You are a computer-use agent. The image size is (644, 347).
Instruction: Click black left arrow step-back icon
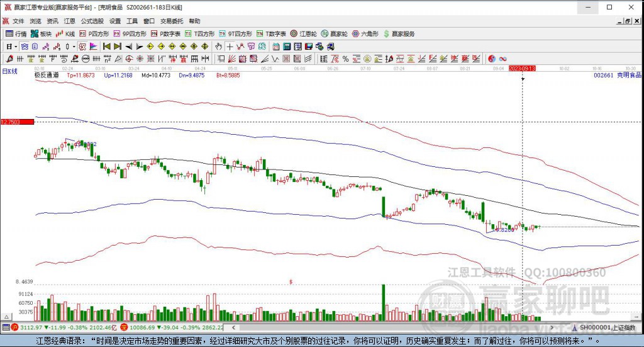point(128,47)
